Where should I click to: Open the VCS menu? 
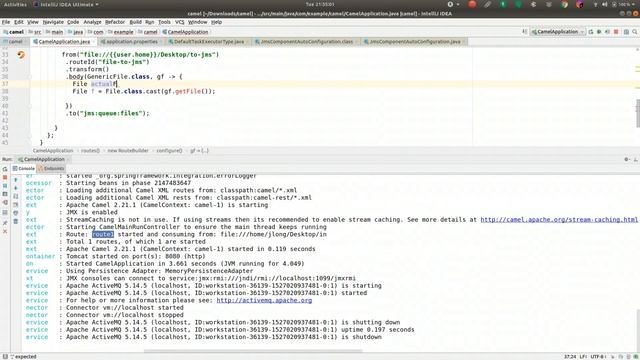[x=180, y=22]
